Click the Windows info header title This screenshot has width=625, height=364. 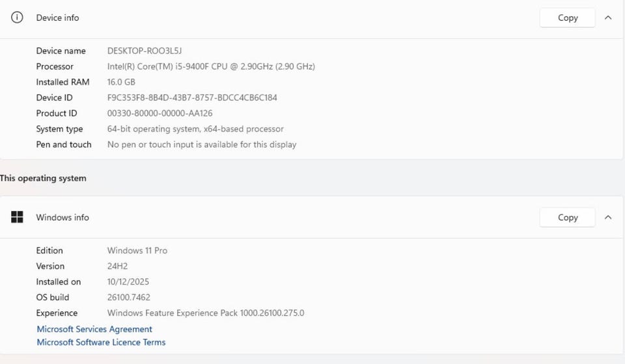tap(62, 217)
